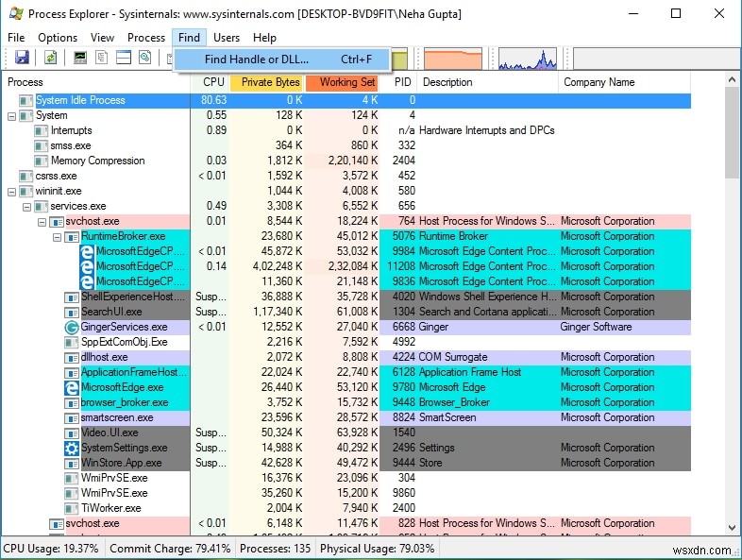Viewport: 742px width, 560px height.
Task: Choose Find Handle or DLL menu entry
Action: [x=282, y=59]
